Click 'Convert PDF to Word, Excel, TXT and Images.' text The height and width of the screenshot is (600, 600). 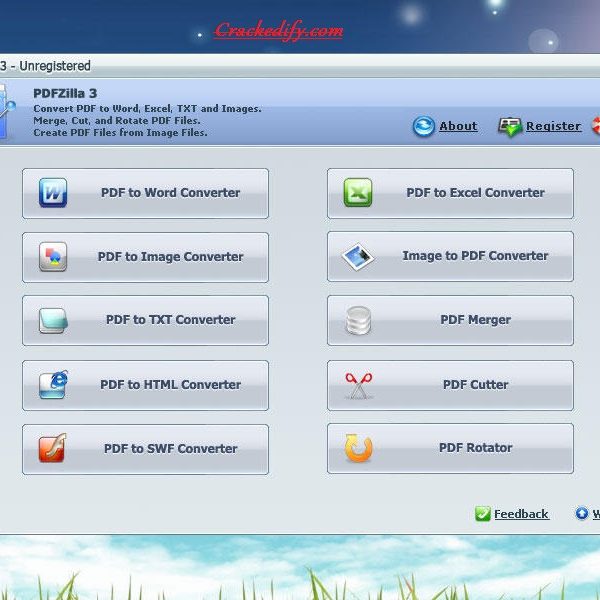pyautogui.click(x=147, y=109)
